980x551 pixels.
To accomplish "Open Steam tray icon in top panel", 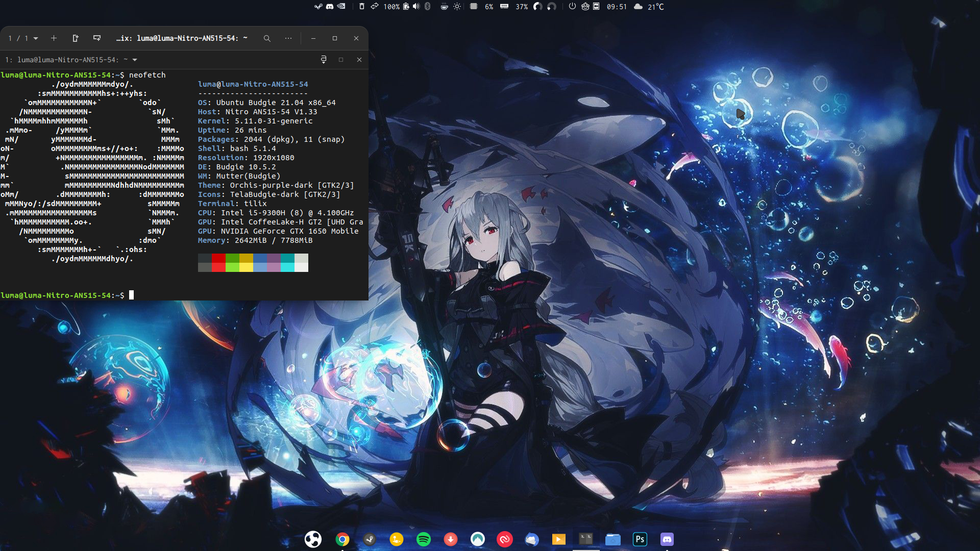I will [318, 7].
